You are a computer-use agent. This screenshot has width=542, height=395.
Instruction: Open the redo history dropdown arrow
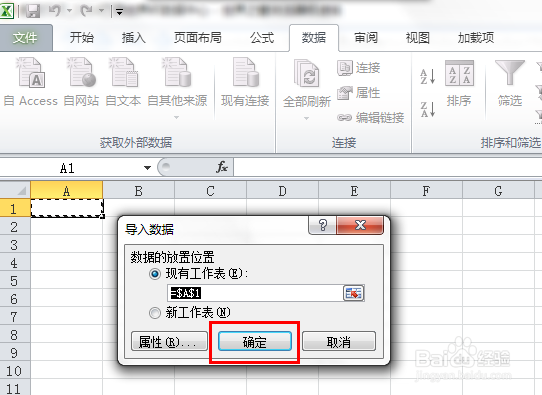(101, 11)
